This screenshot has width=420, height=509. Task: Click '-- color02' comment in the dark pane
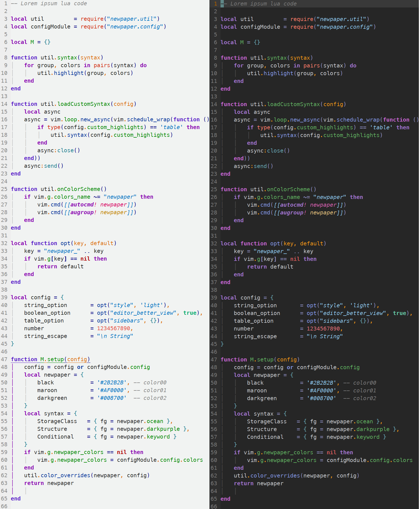[x=360, y=398]
